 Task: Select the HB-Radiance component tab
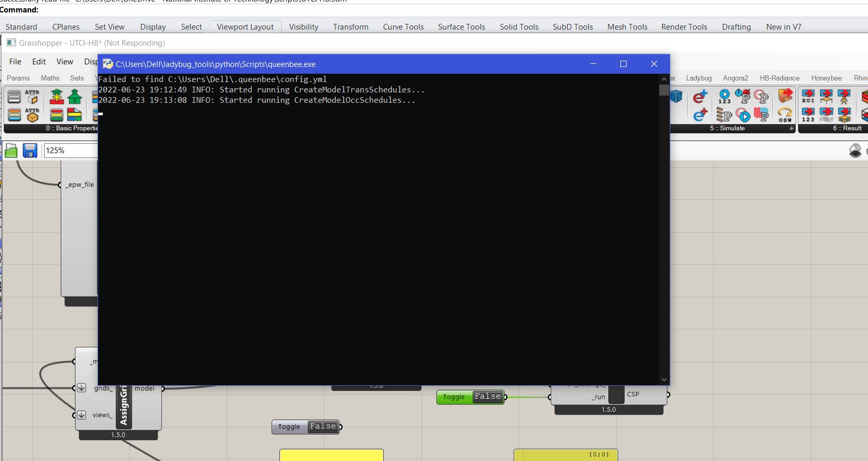click(780, 78)
